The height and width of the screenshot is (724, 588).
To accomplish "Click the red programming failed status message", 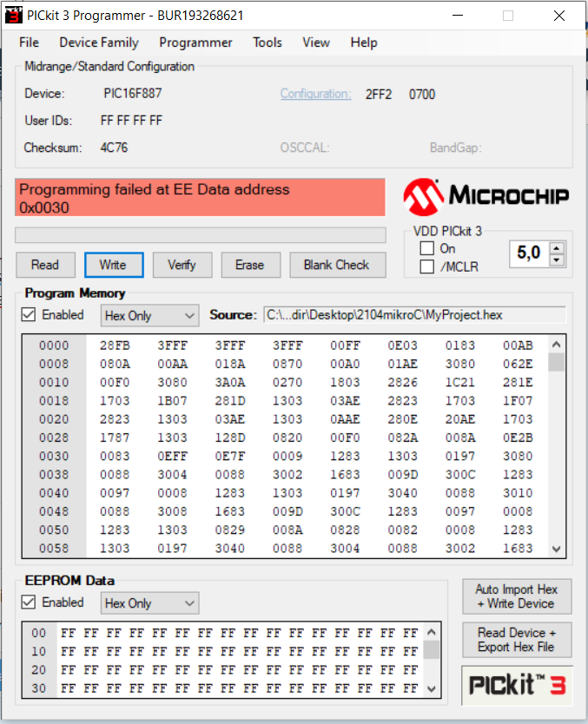I will coord(201,198).
